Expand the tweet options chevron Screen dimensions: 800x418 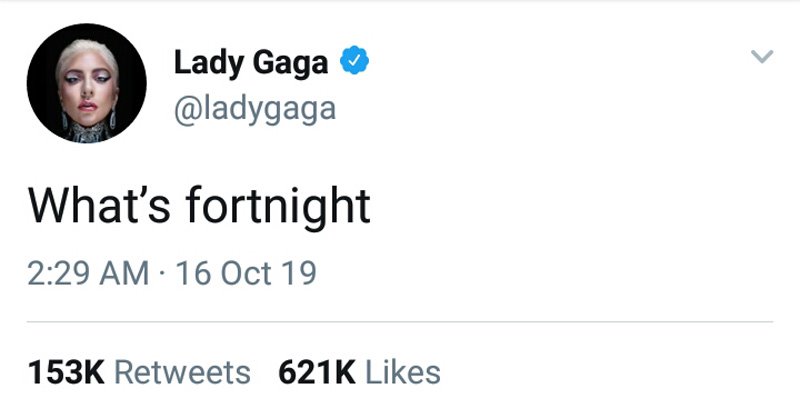click(x=762, y=58)
